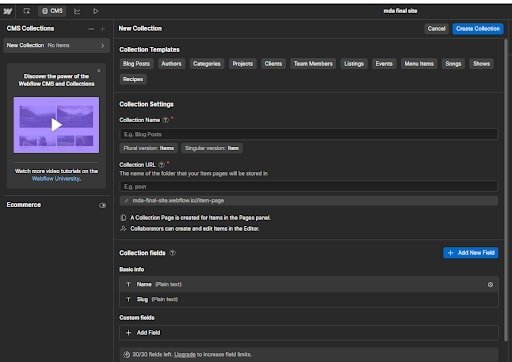Choose the Menu Items template

(x=419, y=64)
